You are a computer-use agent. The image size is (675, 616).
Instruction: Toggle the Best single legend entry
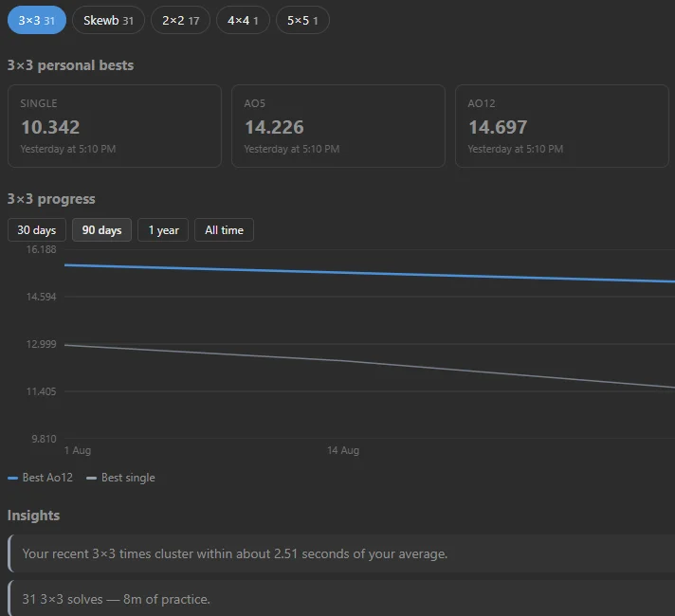[120, 478]
